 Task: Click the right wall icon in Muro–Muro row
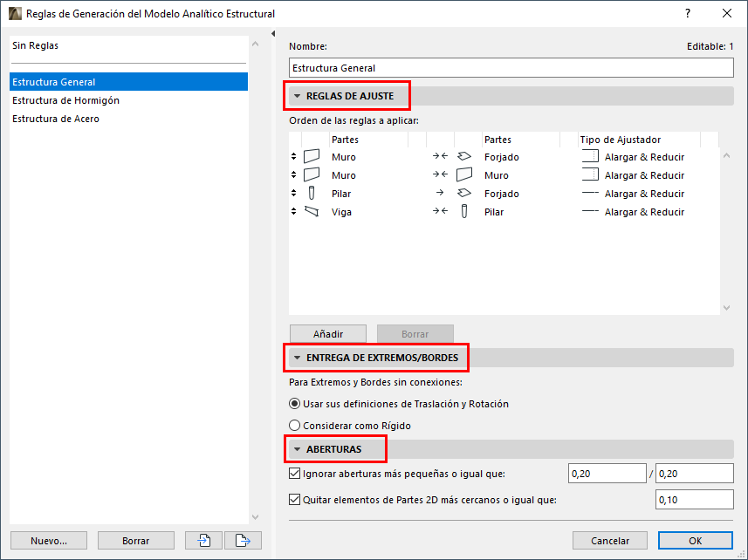(464, 175)
